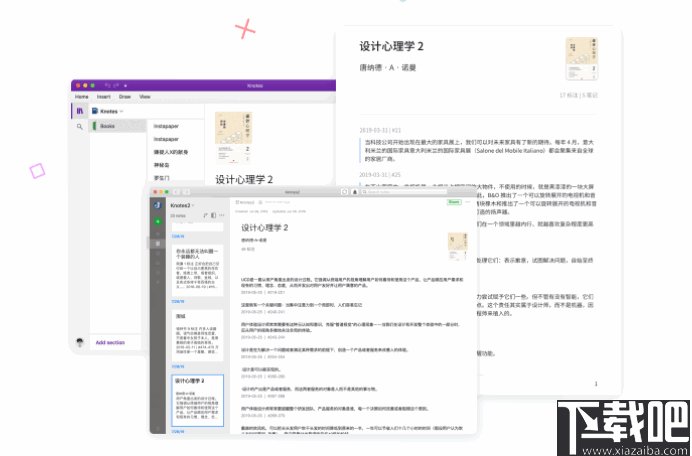This screenshot has width=692, height=456.
Task: Click the author line 唐纳德 · A · 诺曼
Action: click(387, 68)
